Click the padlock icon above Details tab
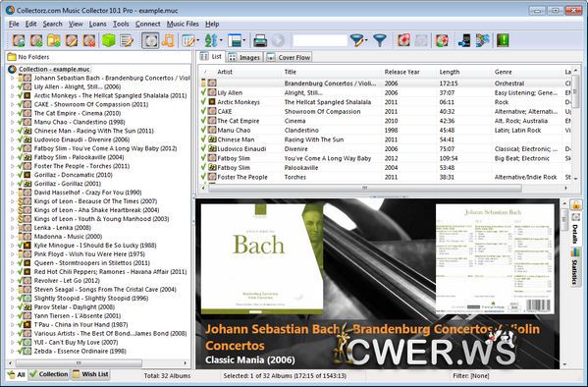Screen dimensions: 588x387 pos(576,205)
